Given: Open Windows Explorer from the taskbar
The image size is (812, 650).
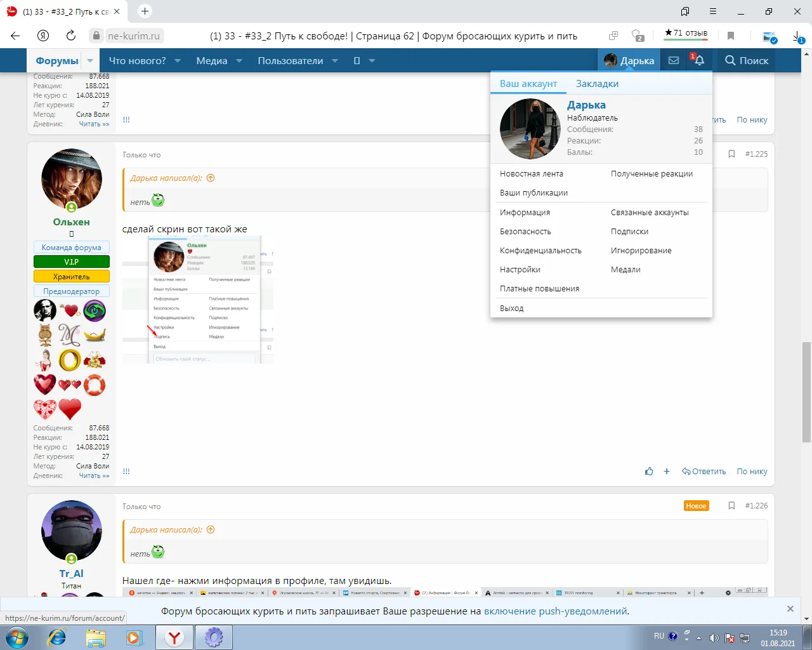Looking at the screenshot, I should tap(96, 637).
